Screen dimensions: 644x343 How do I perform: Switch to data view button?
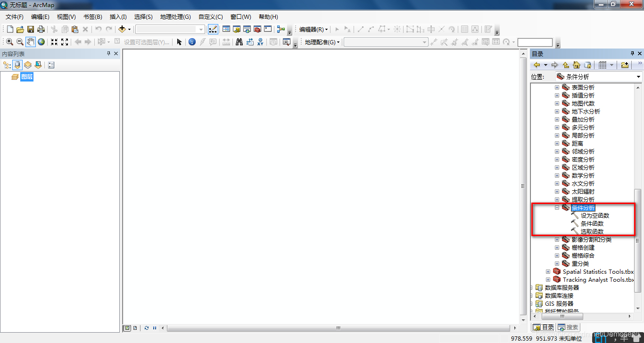pos(127,328)
